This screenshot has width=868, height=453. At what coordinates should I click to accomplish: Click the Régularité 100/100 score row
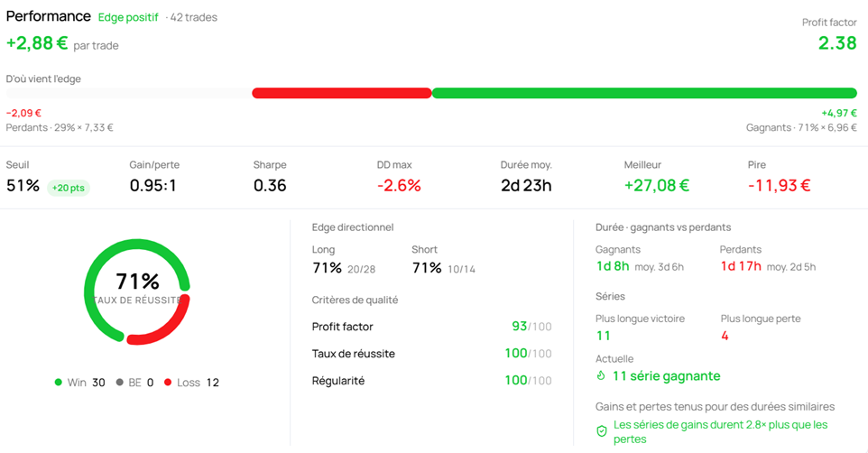click(x=432, y=381)
